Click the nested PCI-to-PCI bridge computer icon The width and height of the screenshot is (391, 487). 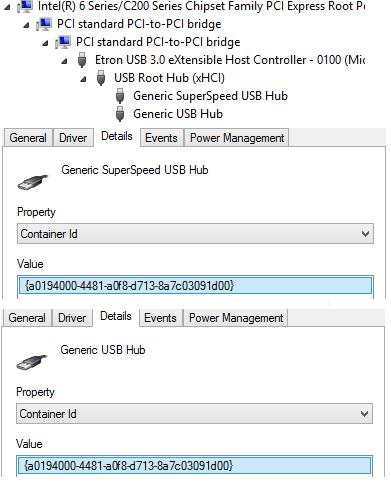[x=63, y=42]
